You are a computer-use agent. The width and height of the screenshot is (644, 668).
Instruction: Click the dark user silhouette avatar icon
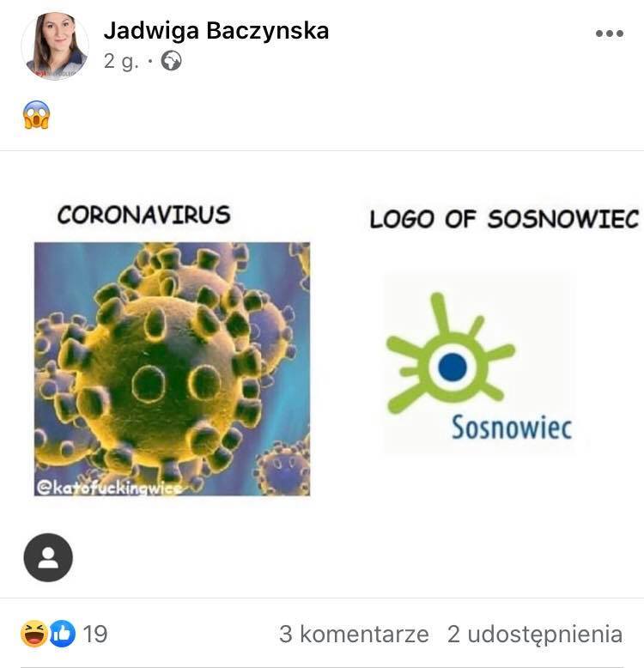[x=48, y=557]
